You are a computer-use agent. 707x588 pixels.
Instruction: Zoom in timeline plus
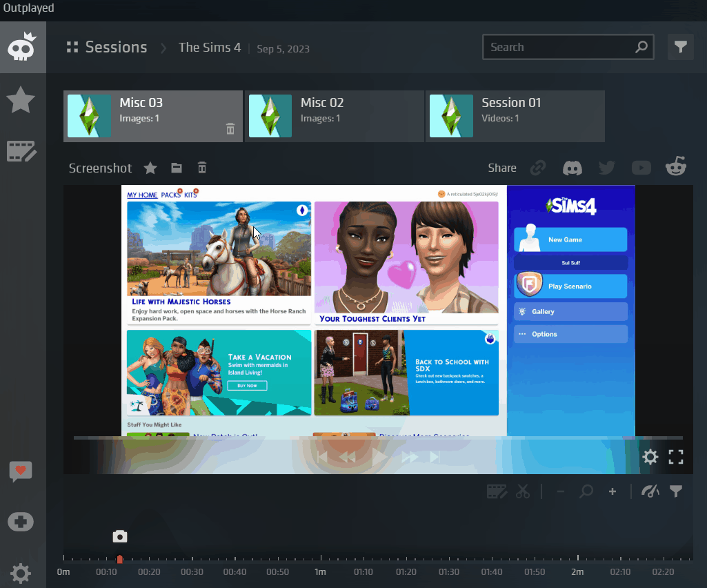613,491
